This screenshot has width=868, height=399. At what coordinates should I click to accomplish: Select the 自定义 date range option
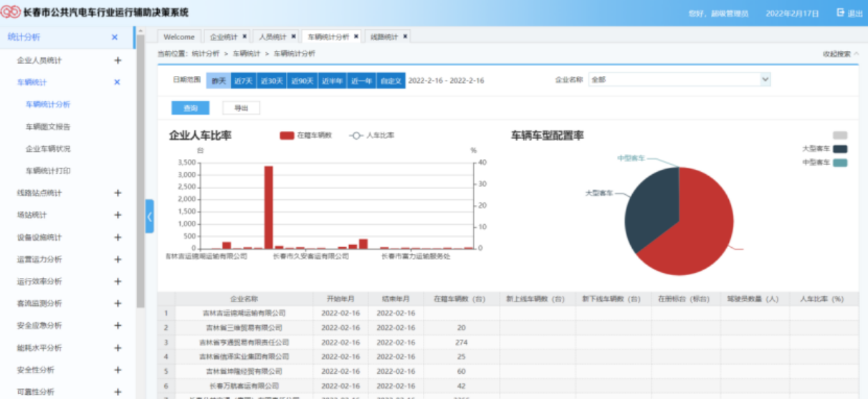coord(391,81)
